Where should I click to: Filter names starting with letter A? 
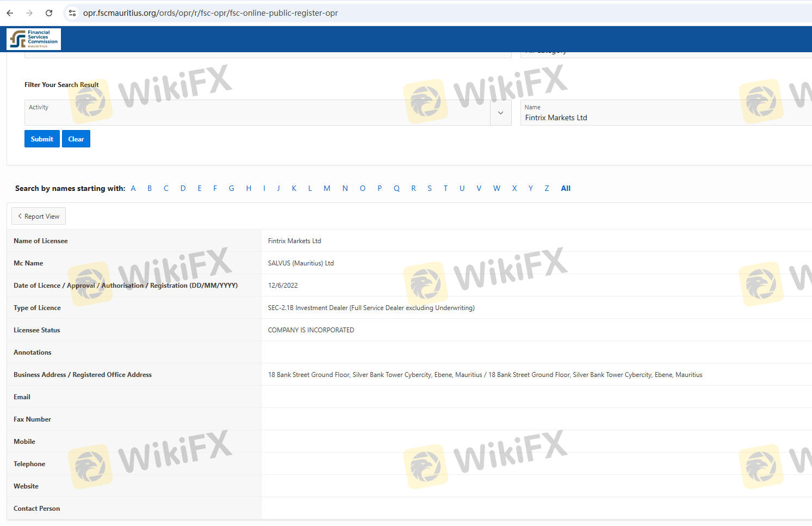pyautogui.click(x=133, y=188)
